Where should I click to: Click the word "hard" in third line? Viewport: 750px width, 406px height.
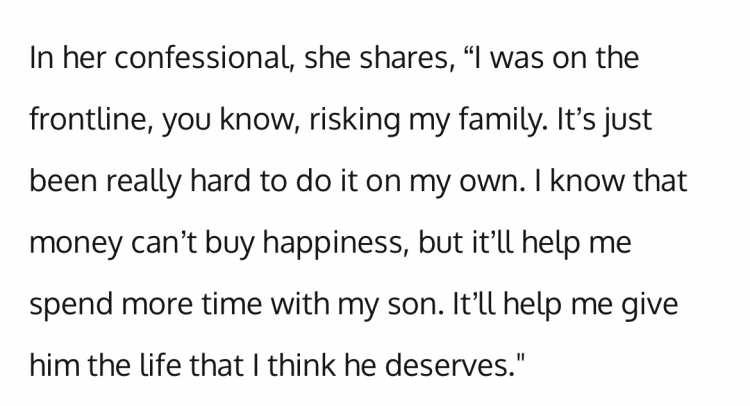pyautogui.click(x=221, y=181)
